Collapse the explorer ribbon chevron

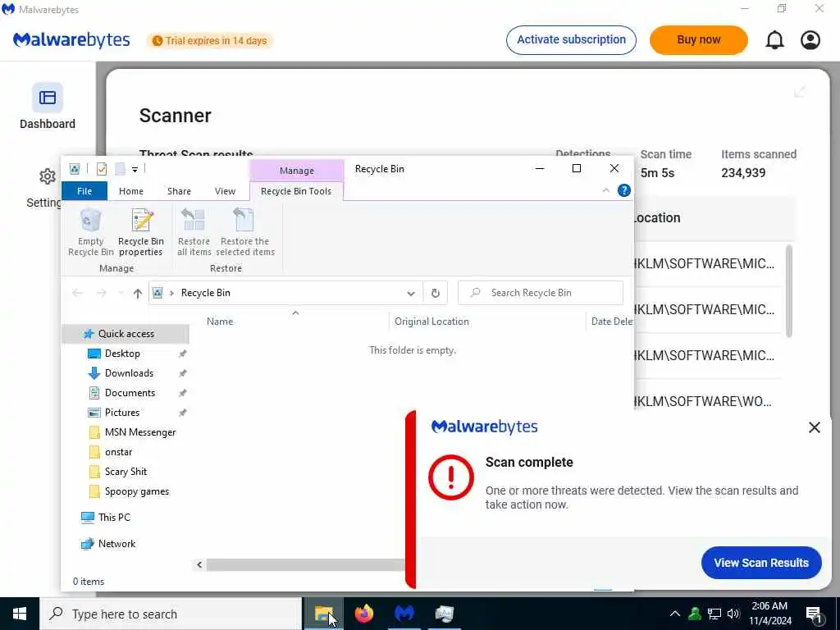point(606,190)
